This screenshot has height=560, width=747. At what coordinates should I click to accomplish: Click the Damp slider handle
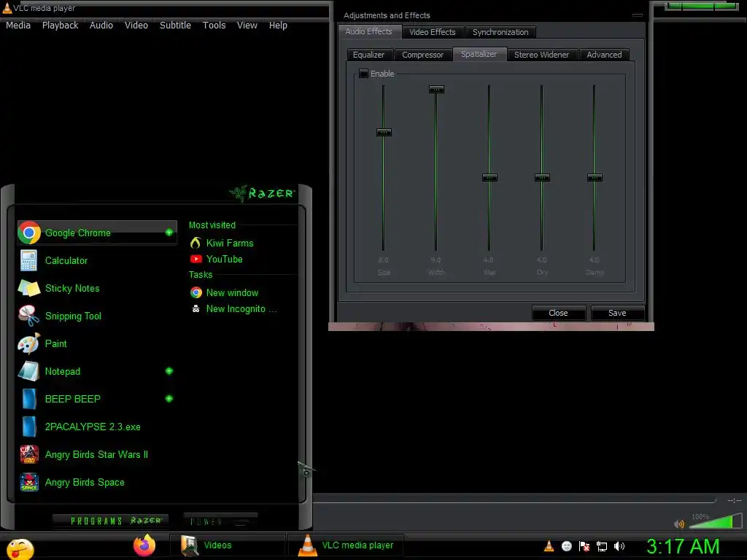[595, 178]
